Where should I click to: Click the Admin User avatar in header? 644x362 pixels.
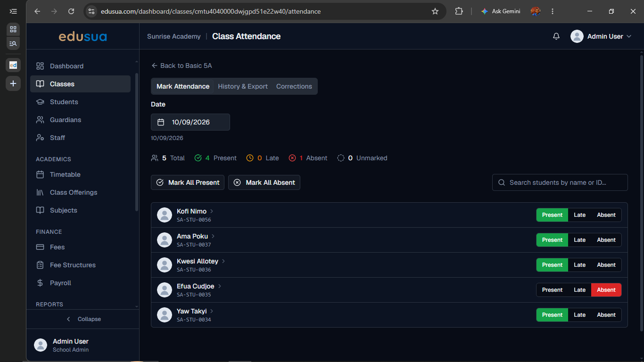coord(577,36)
